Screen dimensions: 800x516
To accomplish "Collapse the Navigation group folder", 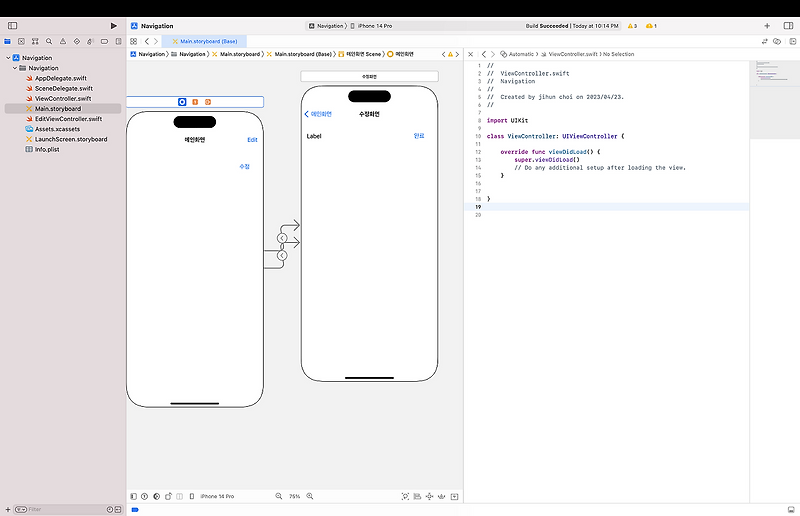I will 15,68.
